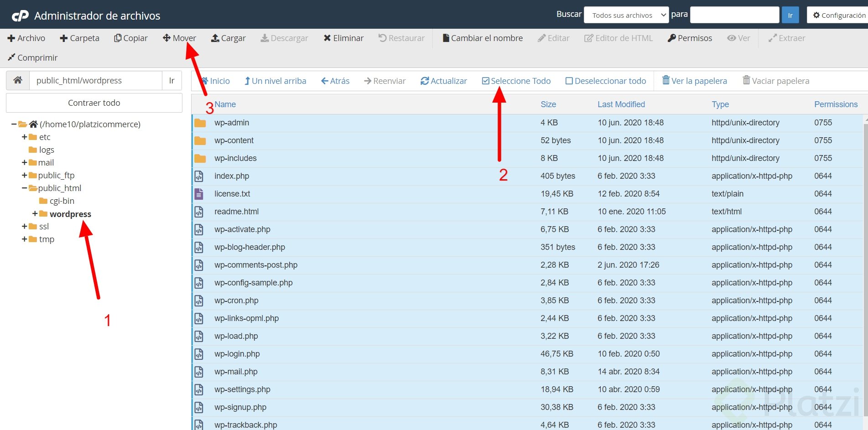Refresh listing with Actualizar

click(444, 81)
